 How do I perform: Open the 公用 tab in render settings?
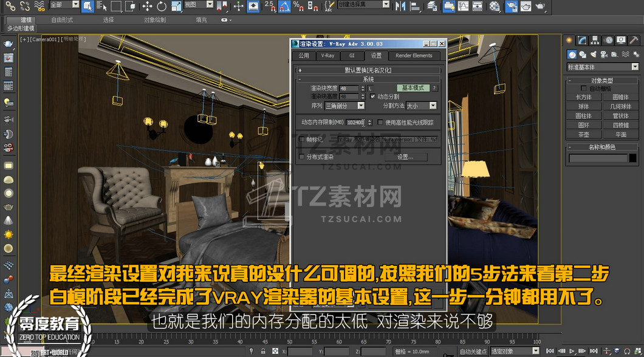pyautogui.click(x=304, y=55)
